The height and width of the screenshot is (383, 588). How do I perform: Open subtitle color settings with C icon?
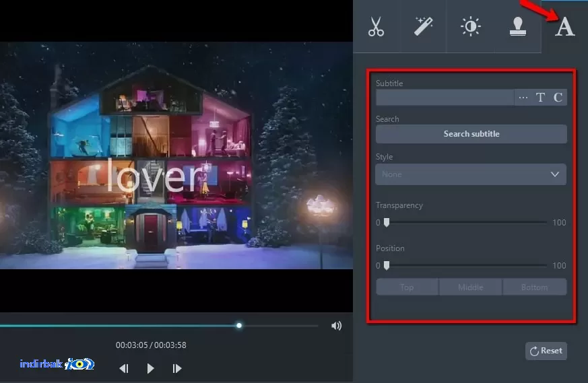[558, 98]
